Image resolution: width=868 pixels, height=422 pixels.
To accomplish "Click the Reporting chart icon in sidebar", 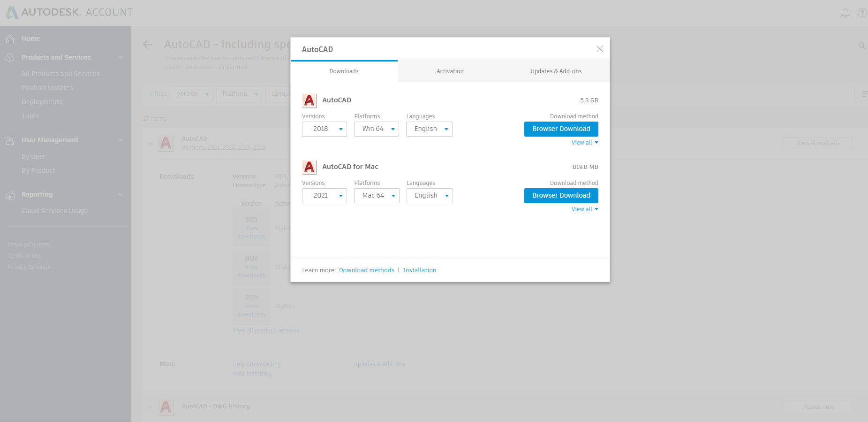I will (x=10, y=195).
